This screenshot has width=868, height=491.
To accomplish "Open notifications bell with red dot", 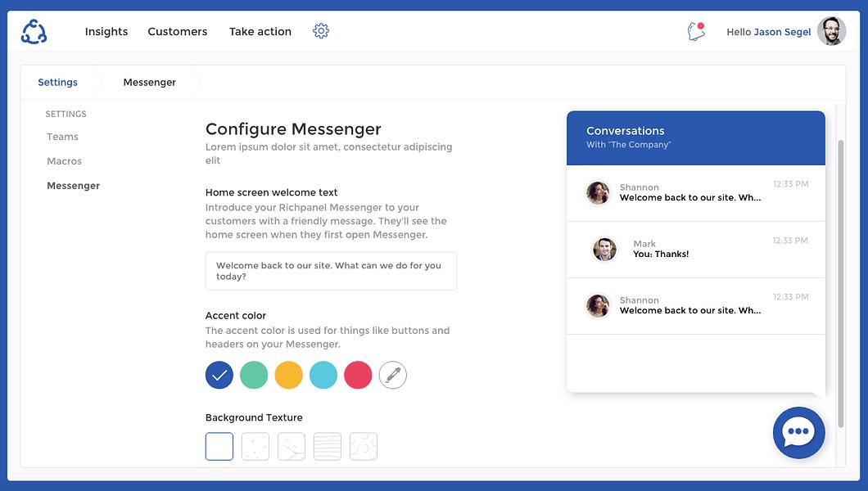I will [696, 31].
